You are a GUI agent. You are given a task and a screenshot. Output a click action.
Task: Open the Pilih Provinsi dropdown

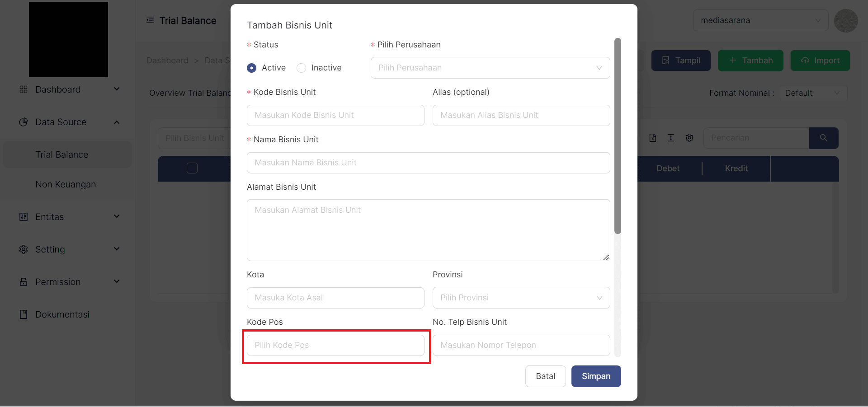pos(521,298)
